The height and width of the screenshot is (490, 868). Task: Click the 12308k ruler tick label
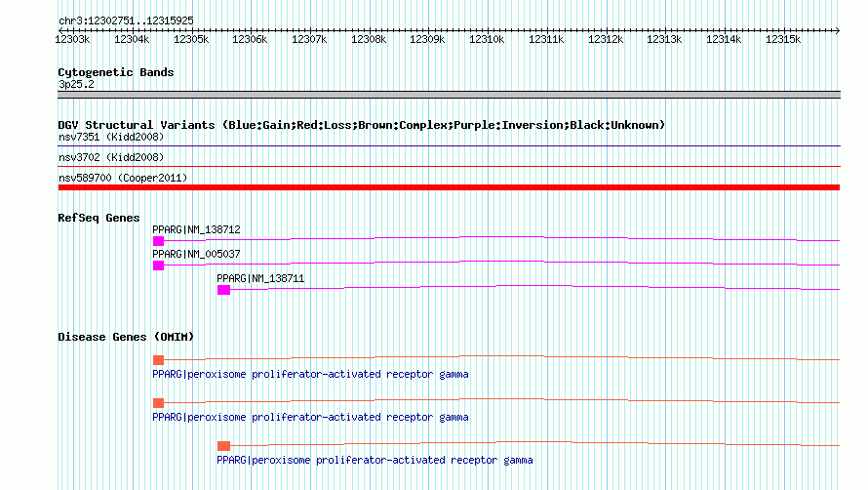369,39
